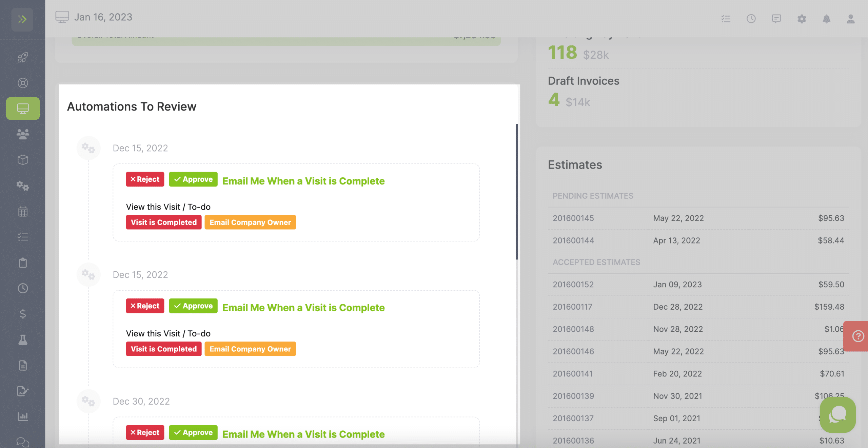Click the header clock icon

pos(751,19)
